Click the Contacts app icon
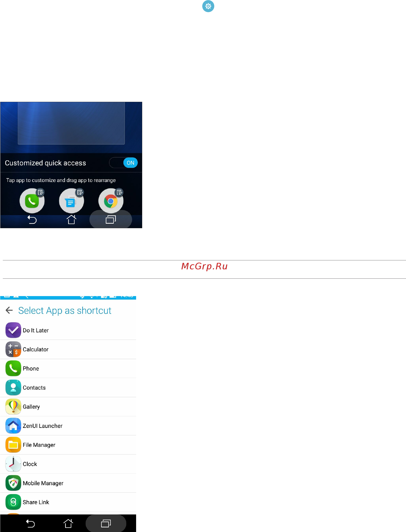The height and width of the screenshot is (532, 406). click(x=13, y=387)
